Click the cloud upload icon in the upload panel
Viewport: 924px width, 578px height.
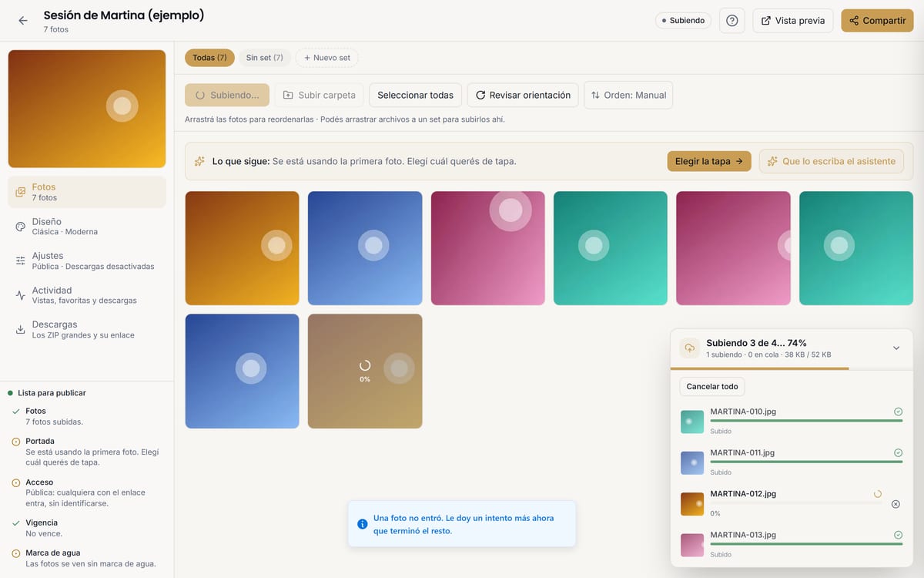[690, 348]
